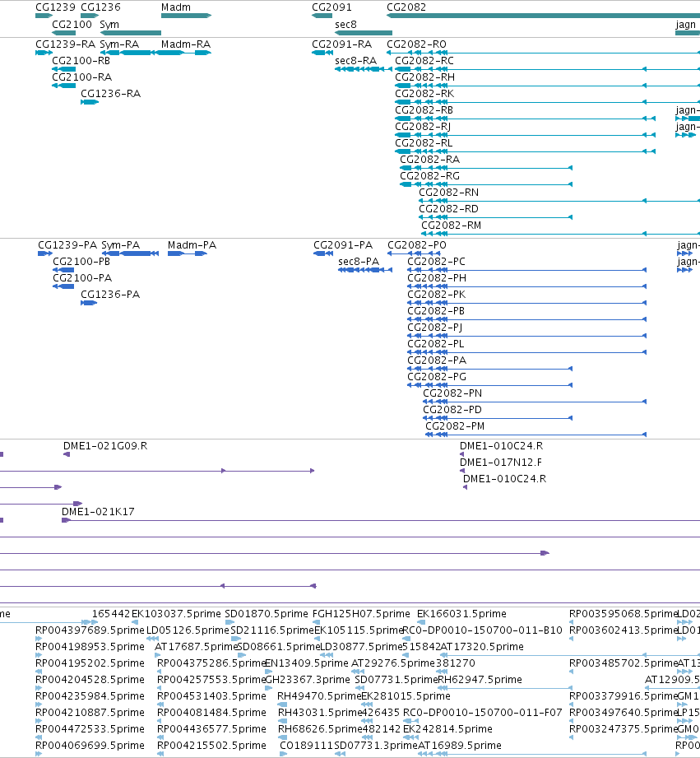Open transcript sec8-RA

tap(356, 61)
